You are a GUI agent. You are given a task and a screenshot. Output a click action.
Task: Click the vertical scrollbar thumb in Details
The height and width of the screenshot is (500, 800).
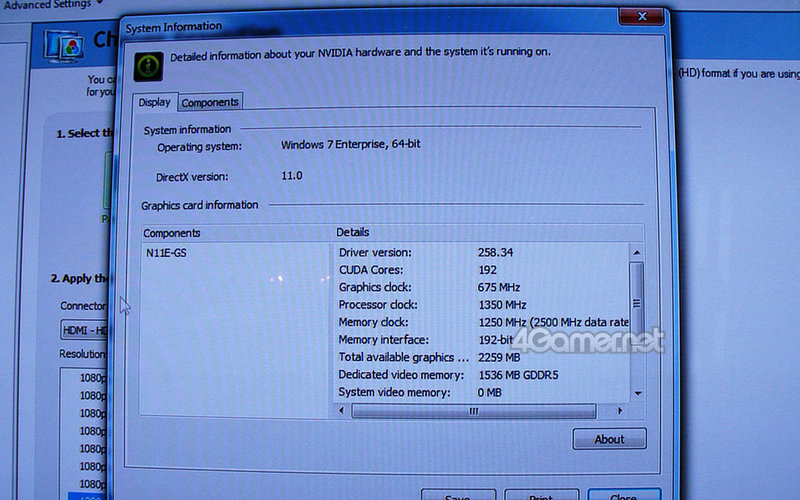(x=636, y=304)
